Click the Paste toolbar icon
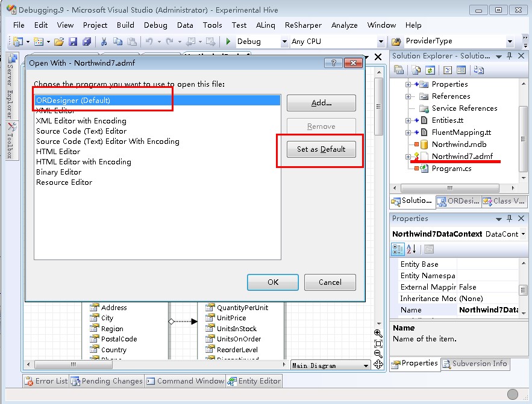 coord(131,42)
